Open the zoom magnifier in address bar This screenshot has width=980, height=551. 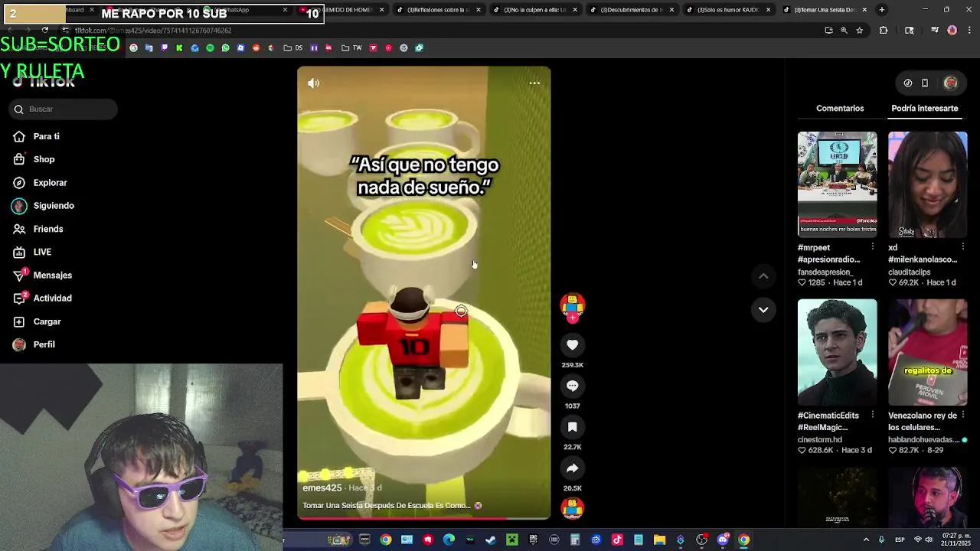click(844, 31)
